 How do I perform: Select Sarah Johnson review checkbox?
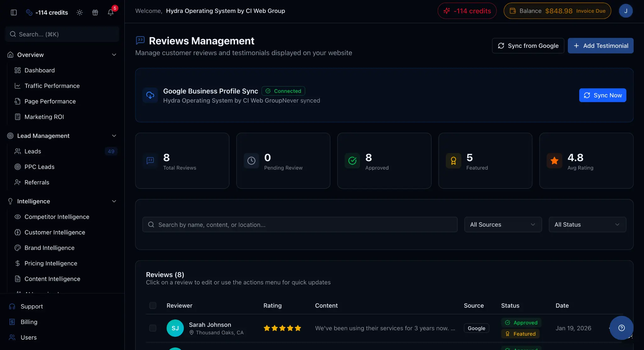click(x=153, y=328)
